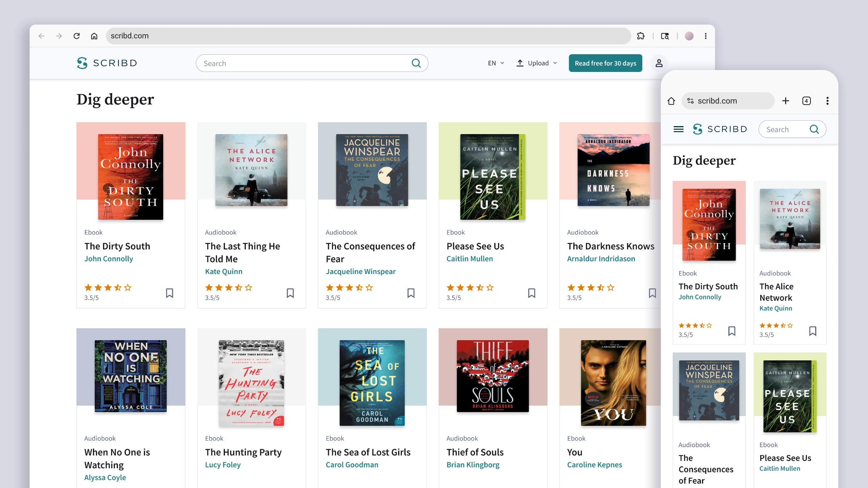
Task: Open the mobile browser three-dot menu
Action: (827, 101)
